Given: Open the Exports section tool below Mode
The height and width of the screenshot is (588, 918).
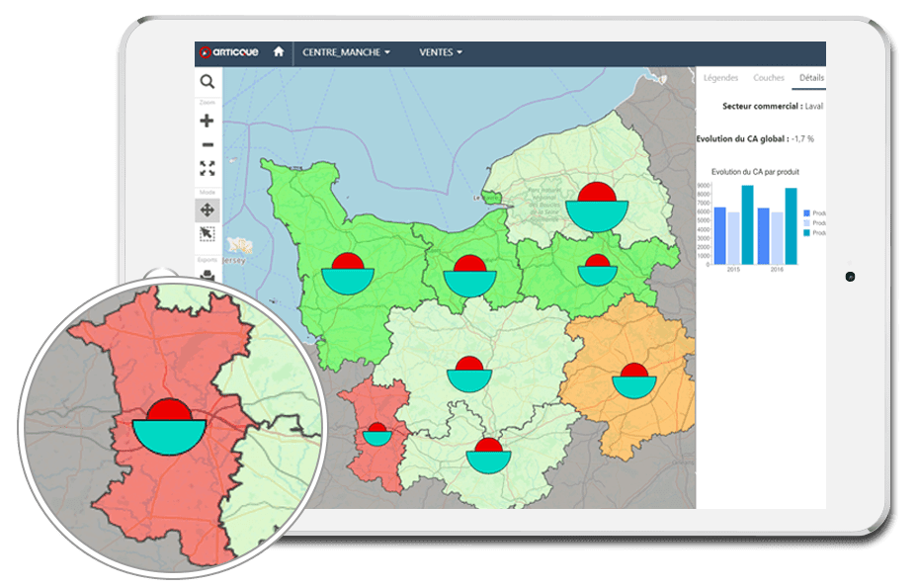Looking at the screenshot, I should 208,275.
